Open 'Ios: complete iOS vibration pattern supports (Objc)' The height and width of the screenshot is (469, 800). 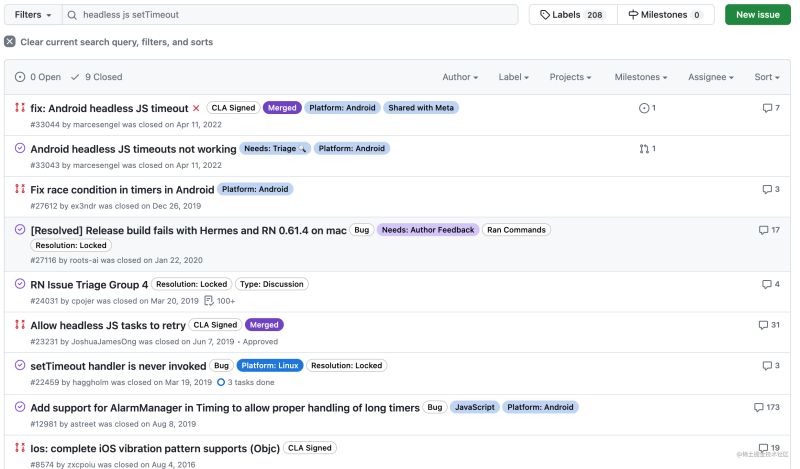155,449
